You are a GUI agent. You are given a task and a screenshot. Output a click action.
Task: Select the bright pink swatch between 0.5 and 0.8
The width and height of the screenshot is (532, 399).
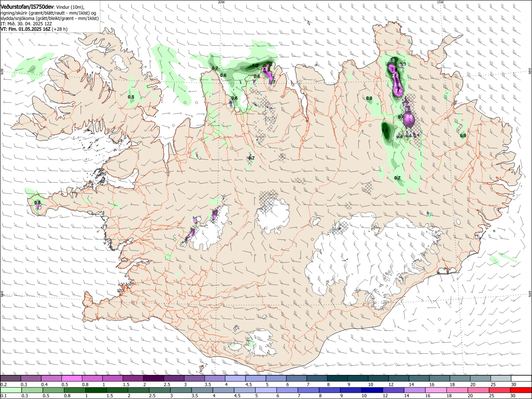click(x=71, y=379)
